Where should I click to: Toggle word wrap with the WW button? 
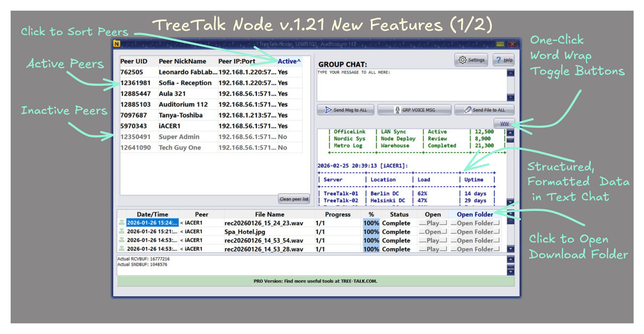[x=504, y=123]
